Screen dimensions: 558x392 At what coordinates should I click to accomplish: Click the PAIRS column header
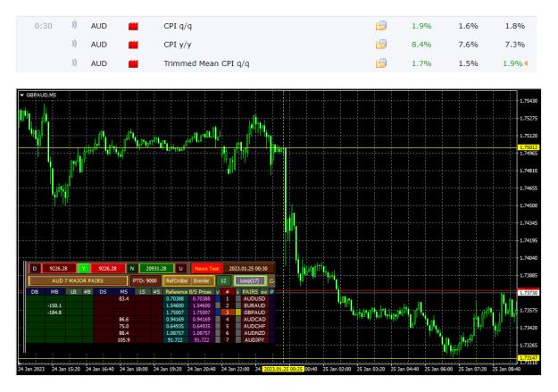click(250, 292)
